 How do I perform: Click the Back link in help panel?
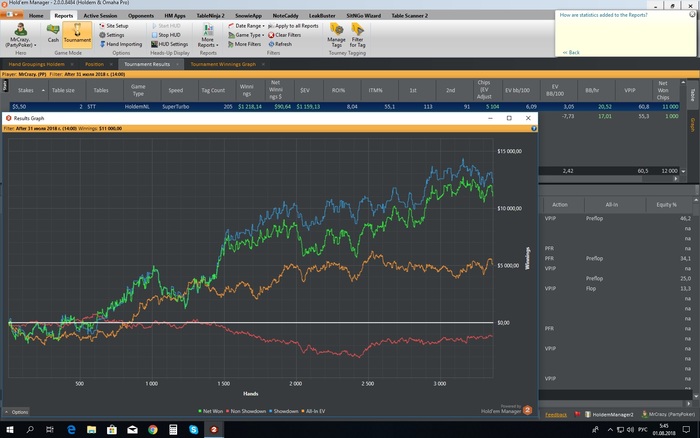click(x=571, y=53)
